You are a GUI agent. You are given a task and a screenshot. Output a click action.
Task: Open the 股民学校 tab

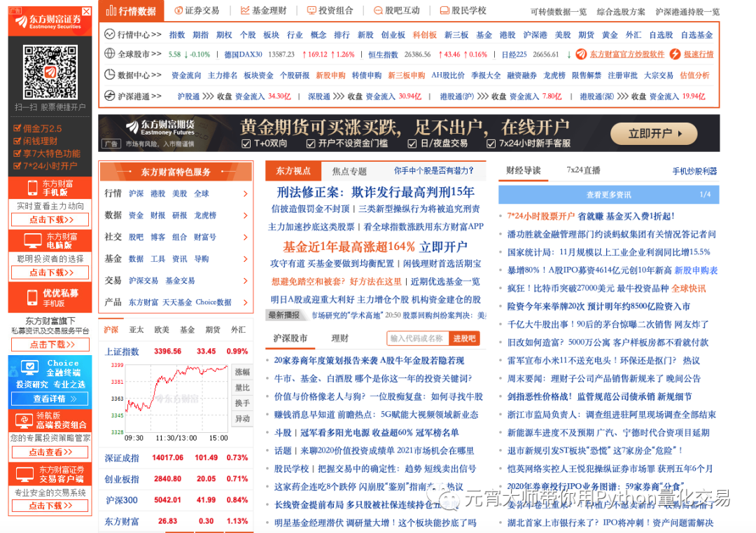coord(463,11)
